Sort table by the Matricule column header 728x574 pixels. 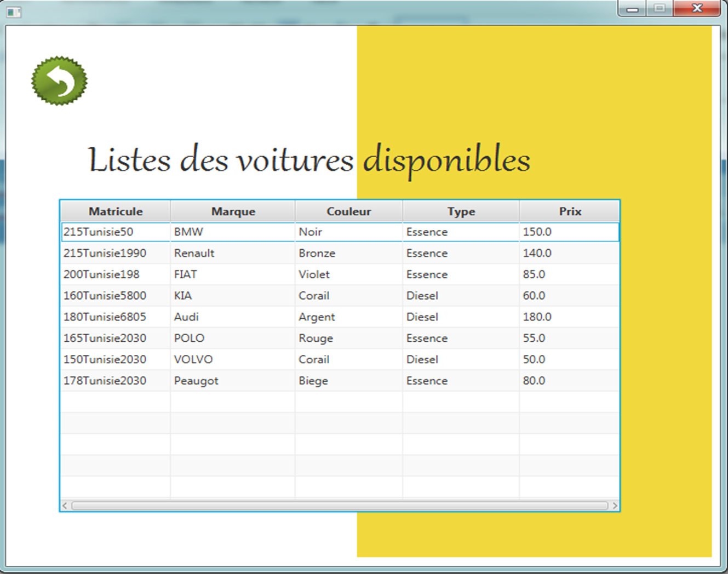tap(116, 211)
